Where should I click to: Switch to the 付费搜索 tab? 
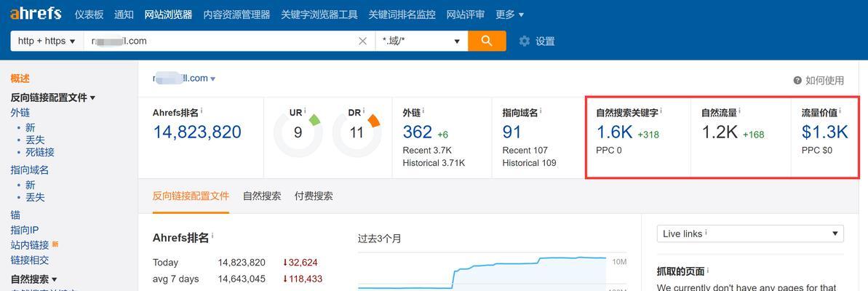tap(314, 196)
